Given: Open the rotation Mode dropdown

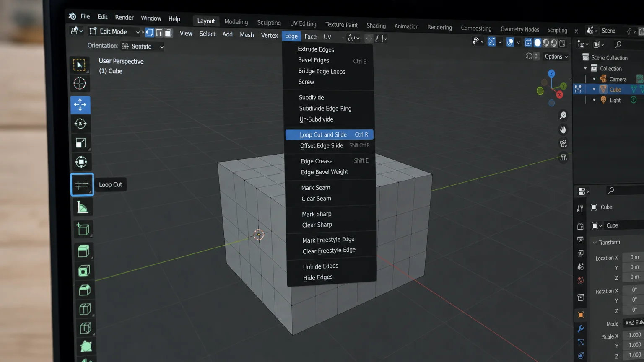Looking at the screenshot, I should (633, 323).
